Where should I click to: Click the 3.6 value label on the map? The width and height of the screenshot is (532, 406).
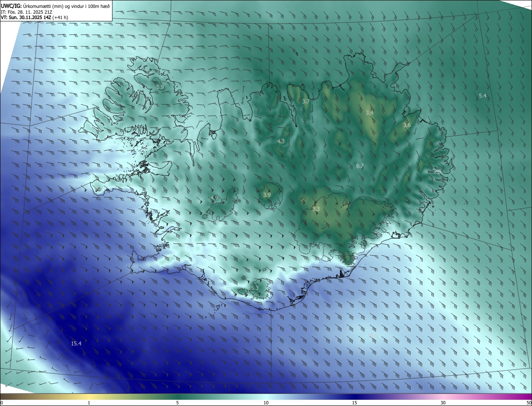(x=407, y=125)
